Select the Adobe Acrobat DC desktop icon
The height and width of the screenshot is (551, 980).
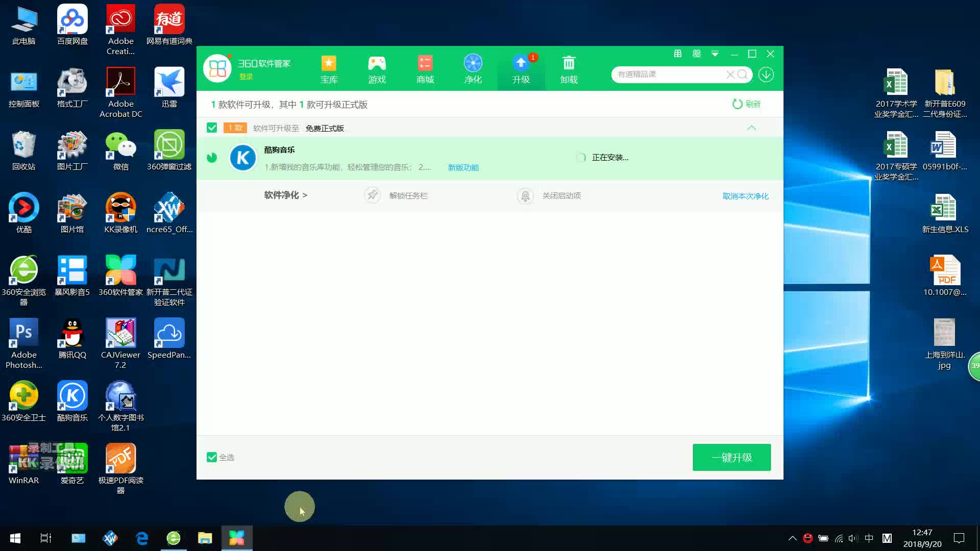point(121,92)
